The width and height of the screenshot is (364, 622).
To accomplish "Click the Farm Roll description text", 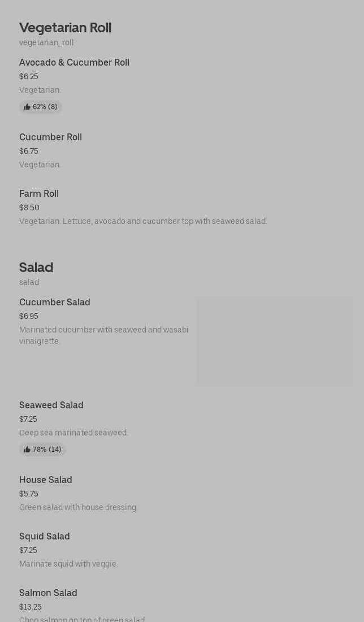I will pos(143,221).
